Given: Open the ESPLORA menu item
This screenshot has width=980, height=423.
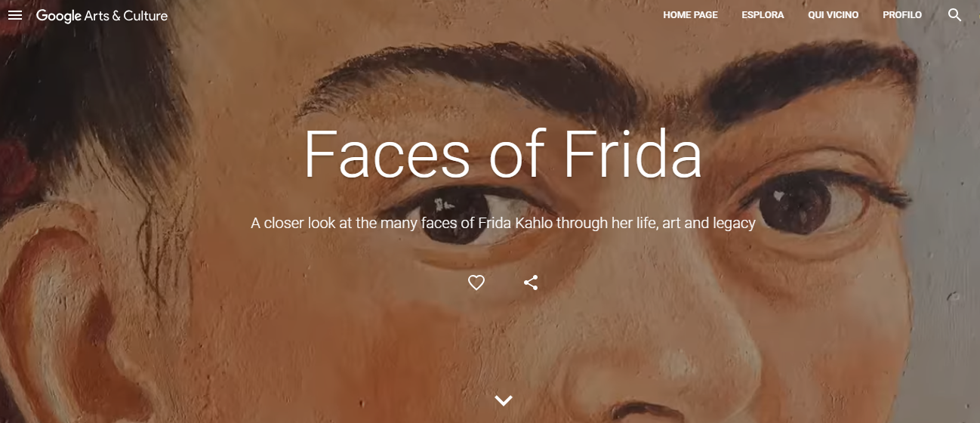Looking at the screenshot, I should [x=763, y=15].
